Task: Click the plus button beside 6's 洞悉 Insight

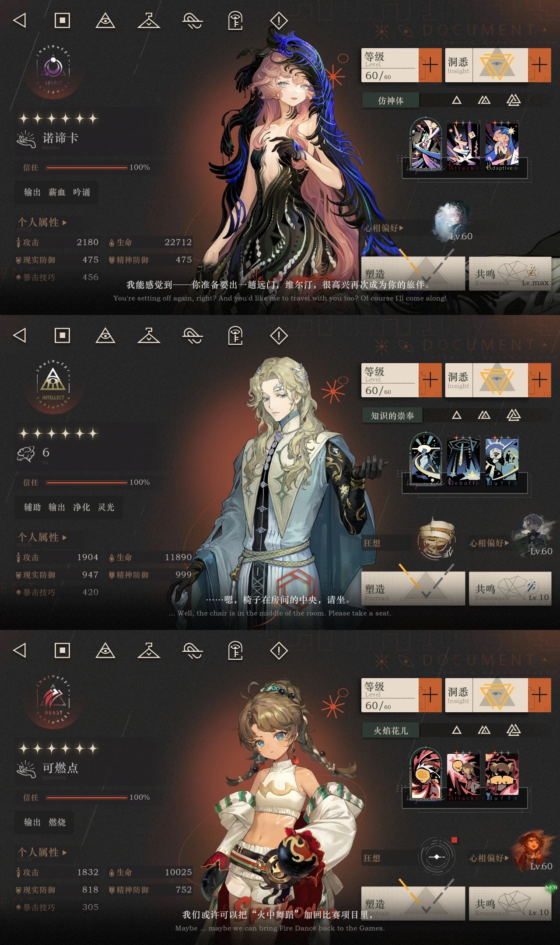Action: (x=539, y=380)
